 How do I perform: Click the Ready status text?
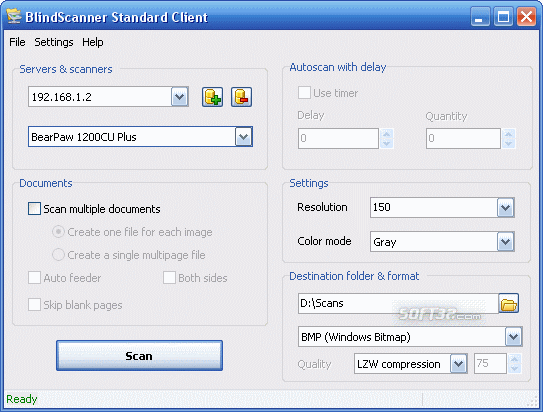[21, 399]
